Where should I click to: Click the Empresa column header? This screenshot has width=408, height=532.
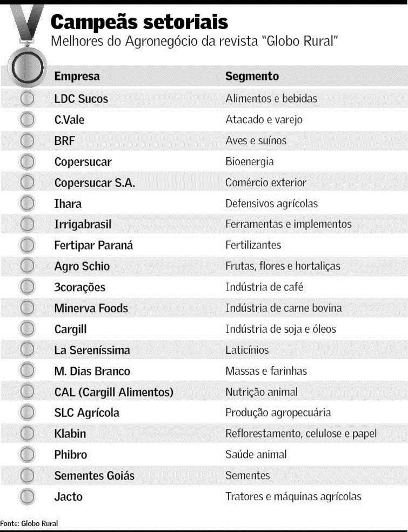click(x=77, y=76)
